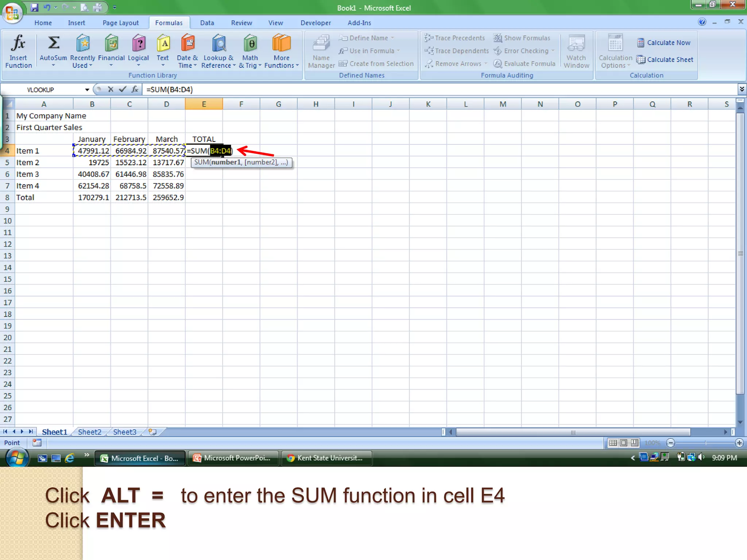Open the Watch Window
The height and width of the screenshot is (560, 747).
[576, 51]
